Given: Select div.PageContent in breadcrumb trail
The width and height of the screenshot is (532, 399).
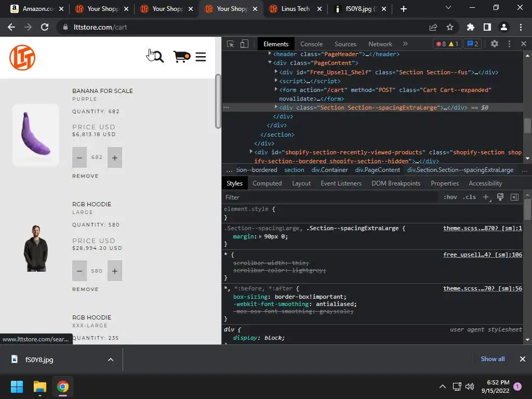Looking at the screenshot, I should pyautogui.click(x=377, y=170).
